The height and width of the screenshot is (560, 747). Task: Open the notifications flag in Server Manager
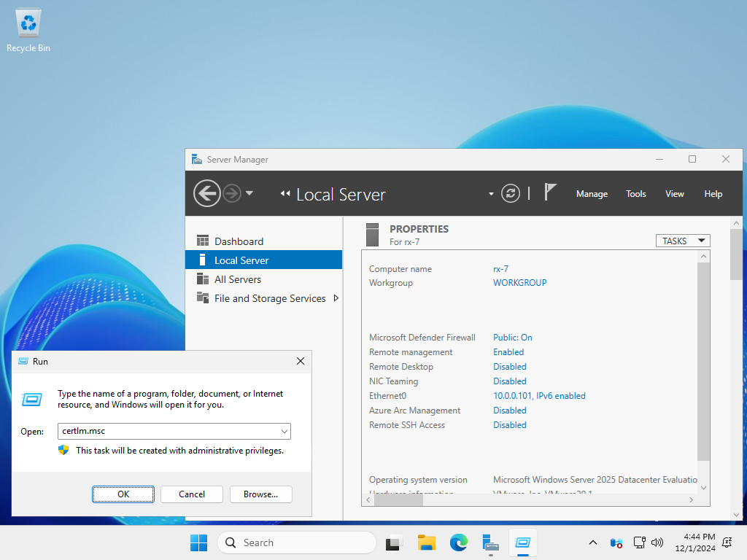coord(550,192)
